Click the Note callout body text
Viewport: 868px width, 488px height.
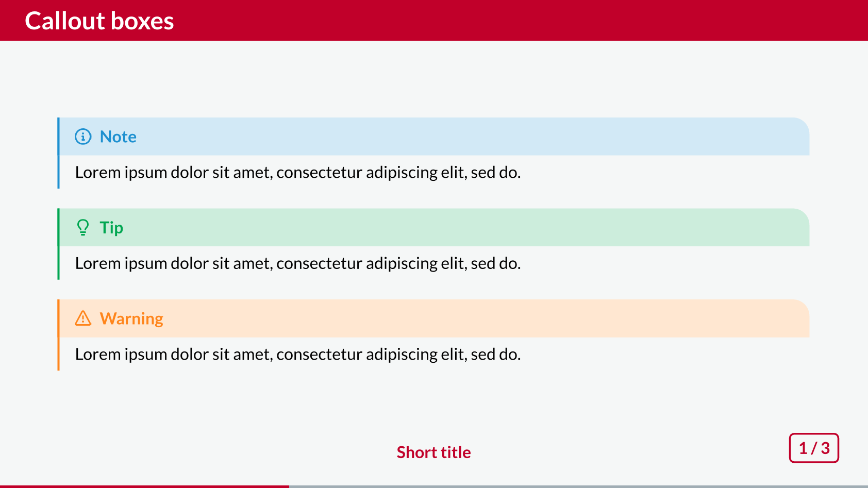298,172
